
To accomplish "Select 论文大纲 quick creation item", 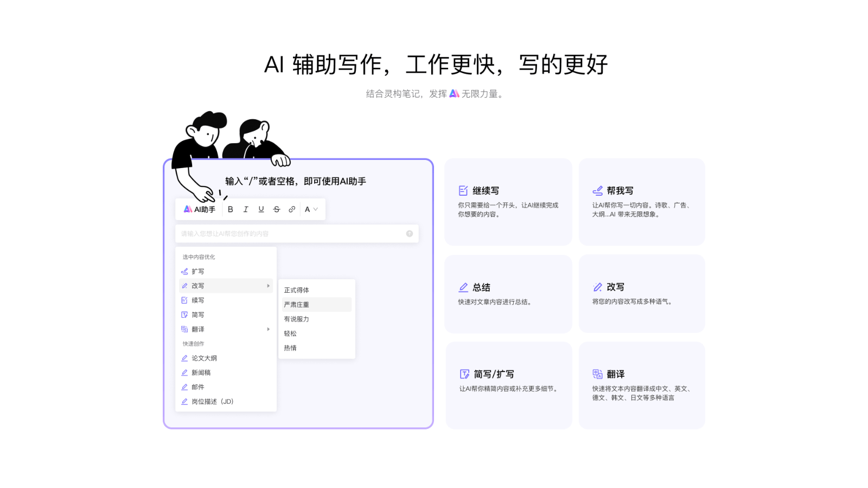I will (x=204, y=358).
